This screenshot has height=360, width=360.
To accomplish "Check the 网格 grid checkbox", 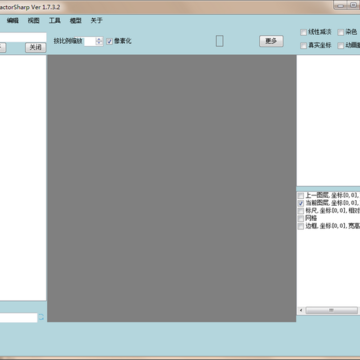I will [301, 219].
